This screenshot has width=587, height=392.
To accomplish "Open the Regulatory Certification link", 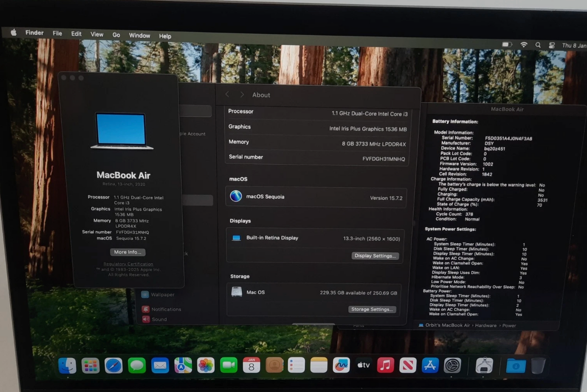I will pyautogui.click(x=128, y=264).
